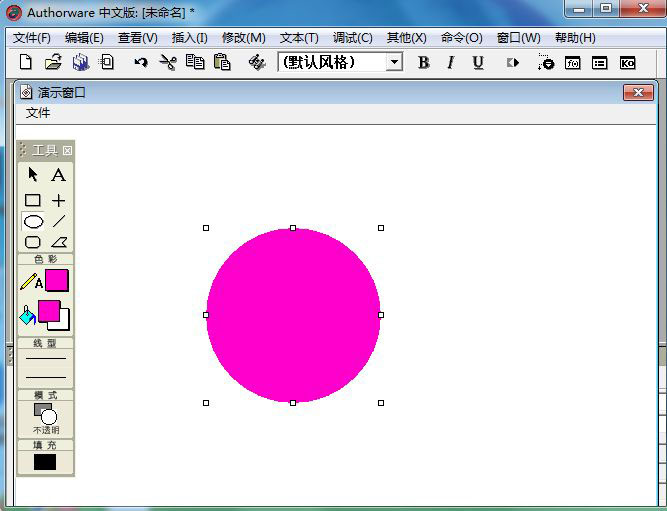This screenshot has height=511, width=667.
Task: Open the 文件 menu in presentation window
Action: [x=38, y=113]
